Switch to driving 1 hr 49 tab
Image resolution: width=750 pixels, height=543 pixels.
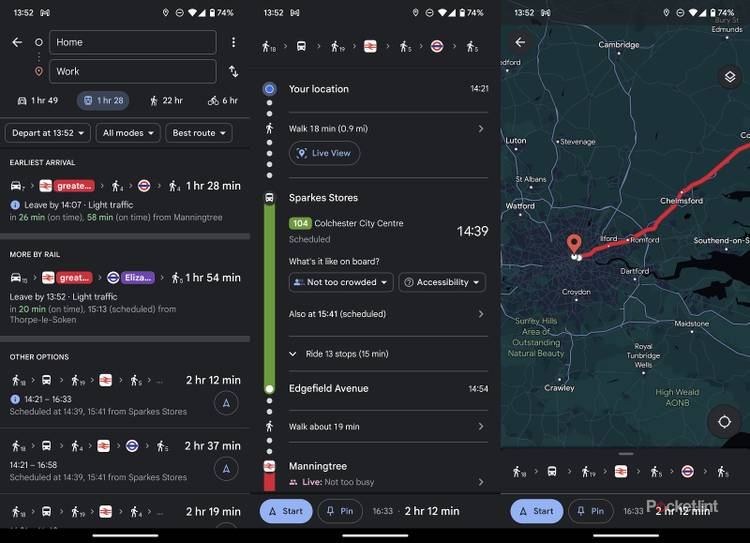(37, 100)
